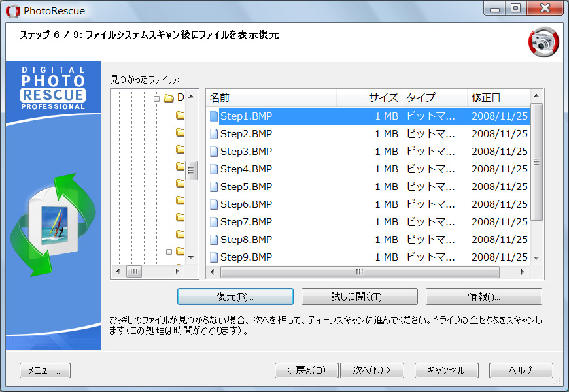Click the 試しに開く(T)... button
Viewport: 569px width, 392px height.
click(359, 297)
